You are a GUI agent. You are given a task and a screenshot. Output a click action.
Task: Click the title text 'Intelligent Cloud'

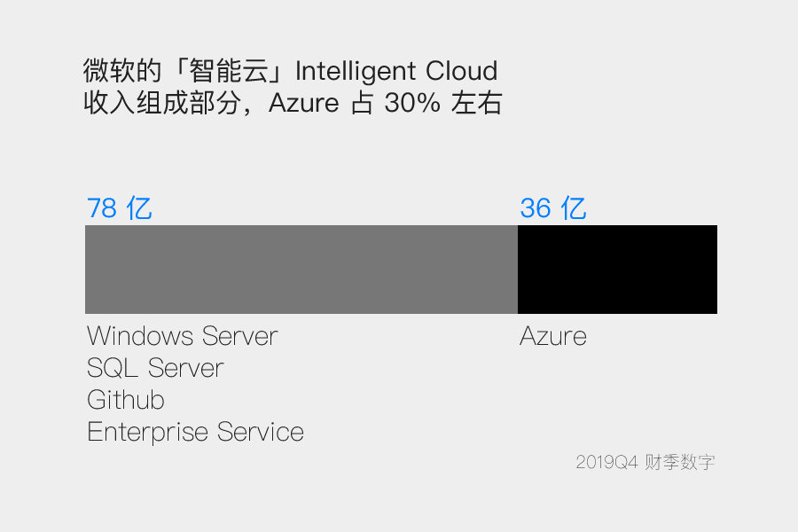396,71
